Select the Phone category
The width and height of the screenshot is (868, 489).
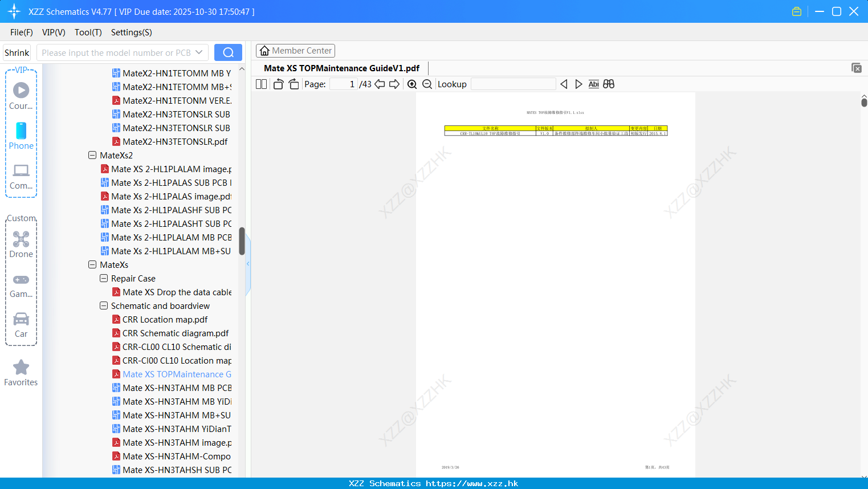tap(21, 136)
